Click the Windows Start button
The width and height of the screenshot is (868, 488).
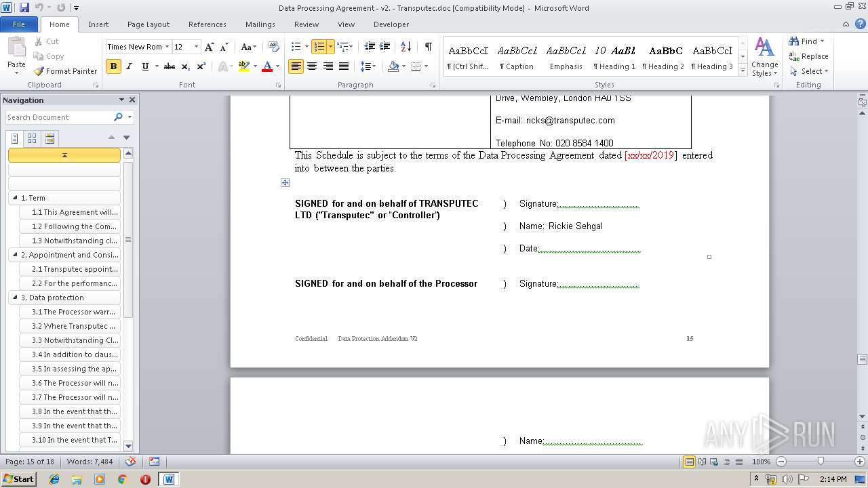click(18, 479)
